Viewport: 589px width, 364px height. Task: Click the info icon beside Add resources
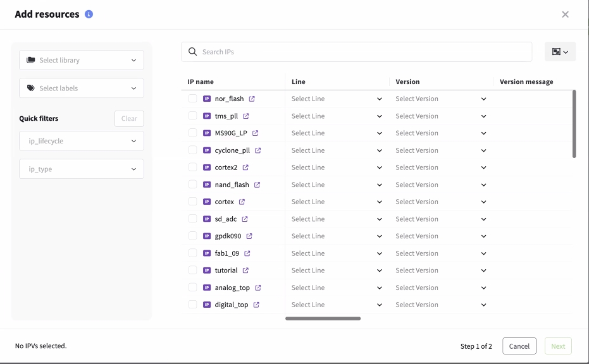coord(89,14)
